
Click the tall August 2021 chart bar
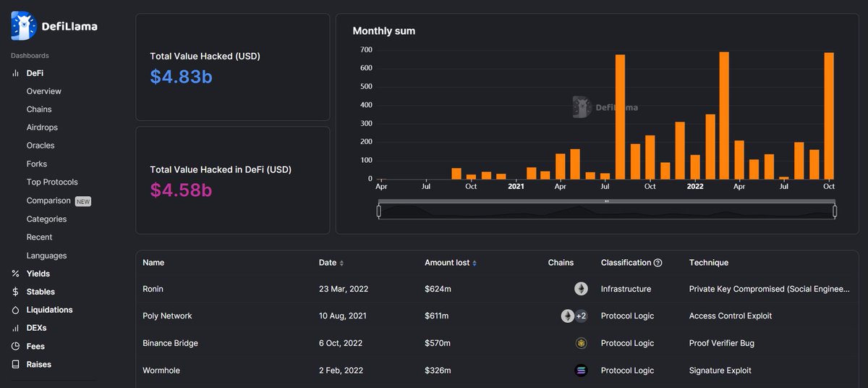[620, 117]
